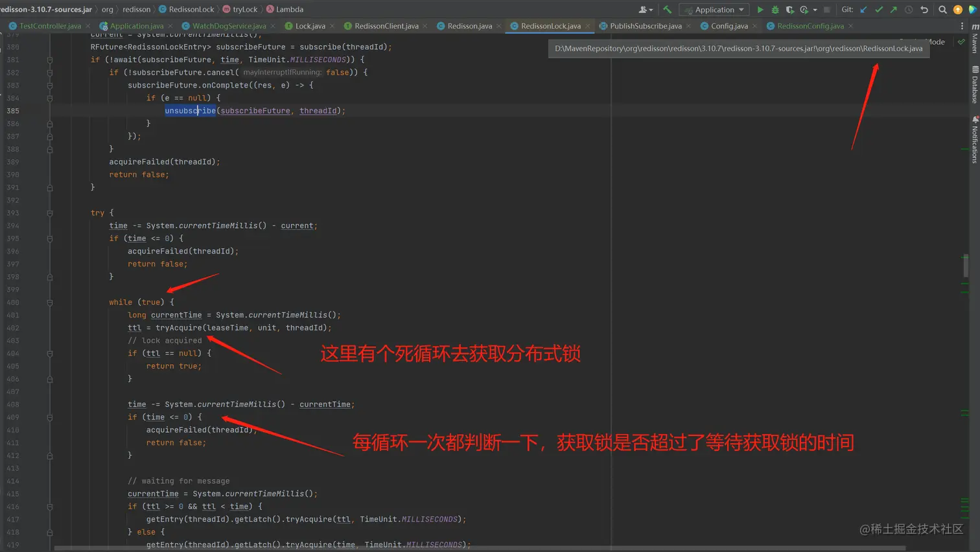Switch to PublishSubscribe.java tab
980x552 pixels.
click(646, 26)
